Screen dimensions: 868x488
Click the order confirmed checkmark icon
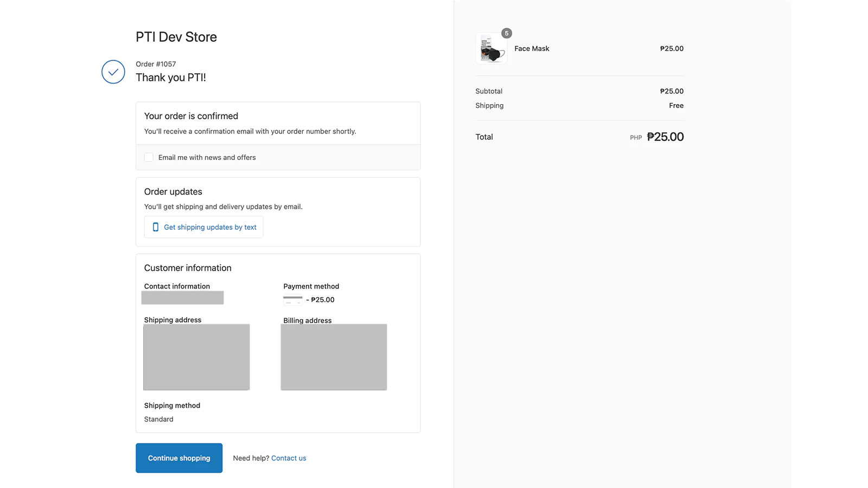[x=113, y=72]
